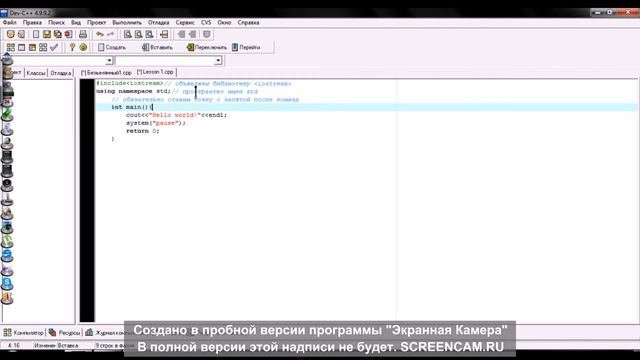Click the New Project toolbar icon
Image resolution: width=640 pixels, height=360 pixels.
(x=11, y=34)
